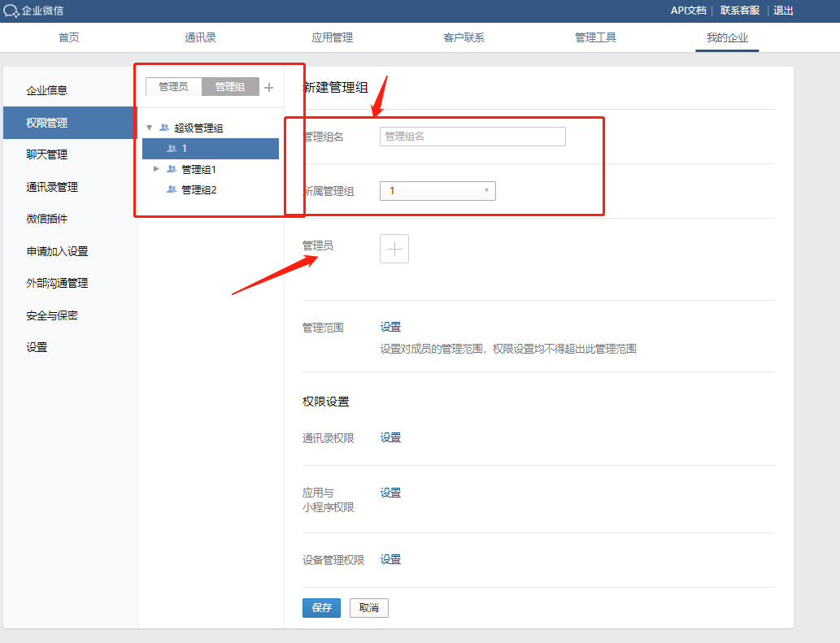Switch to the 管理组 tab
Screen dimensions: 840x643
[230, 87]
